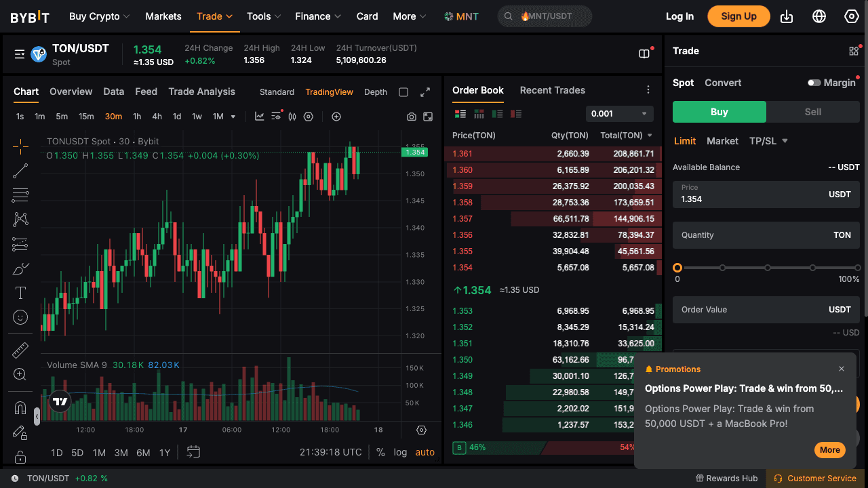This screenshot has width=868, height=488.
Task: Select the Market order tab
Action: tap(722, 141)
